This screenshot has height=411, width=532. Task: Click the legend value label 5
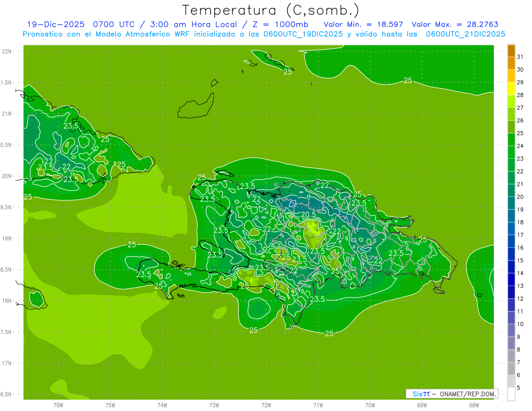point(519,388)
